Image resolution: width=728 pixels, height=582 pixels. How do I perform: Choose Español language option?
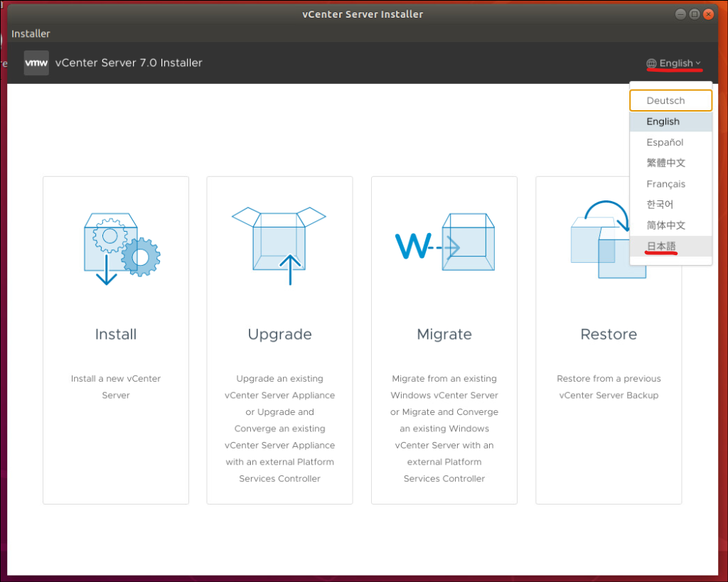(x=670, y=143)
